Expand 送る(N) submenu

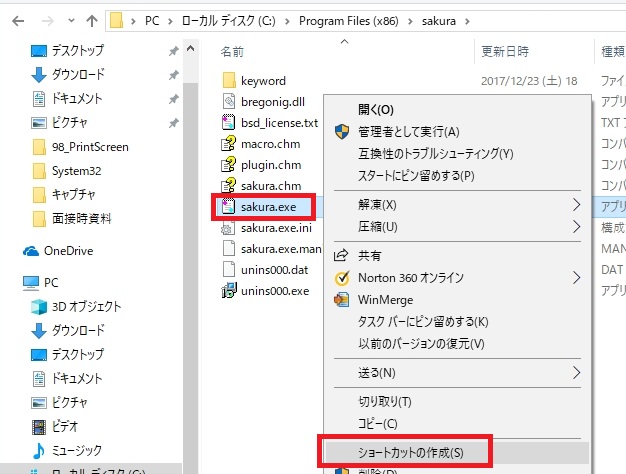click(457, 373)
